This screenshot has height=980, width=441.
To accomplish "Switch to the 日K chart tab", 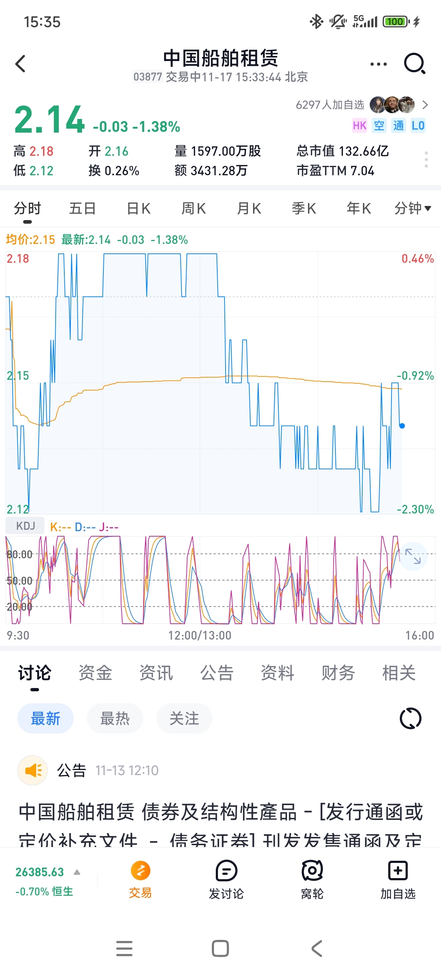I will point(138,208).
